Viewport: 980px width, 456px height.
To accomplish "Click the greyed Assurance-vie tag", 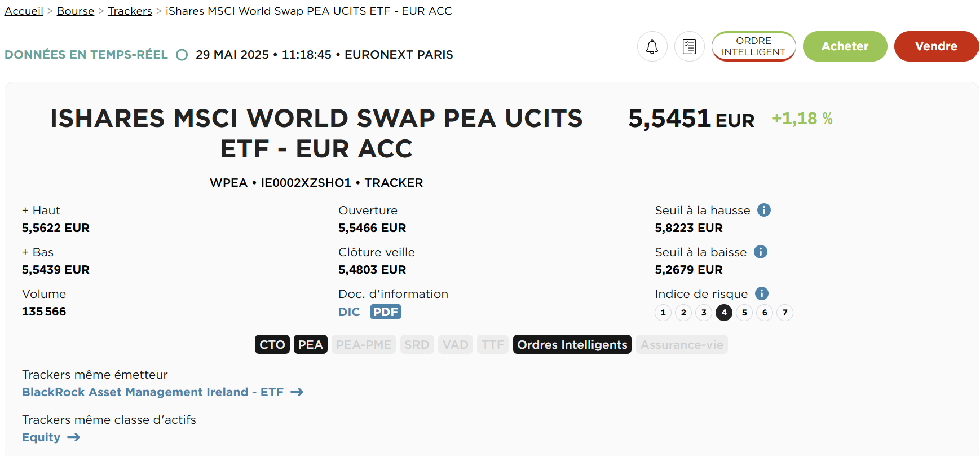I will click(x=682, y=344).
